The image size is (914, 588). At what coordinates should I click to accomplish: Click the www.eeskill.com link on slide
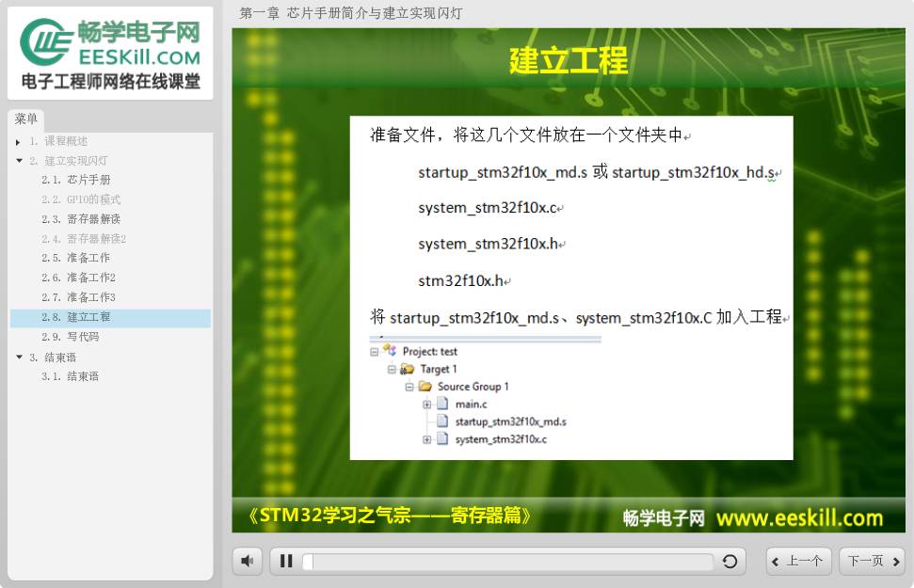[x=799, y=517]
